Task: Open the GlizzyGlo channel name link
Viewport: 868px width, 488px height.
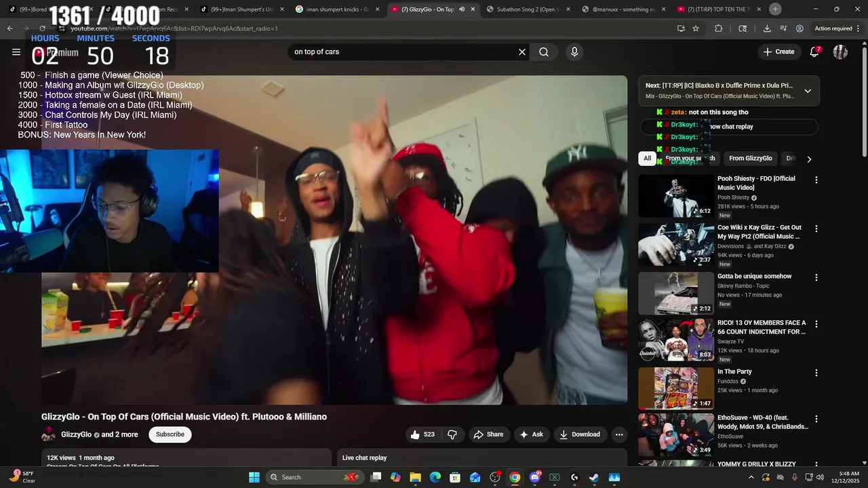Action: coord(76,434)
